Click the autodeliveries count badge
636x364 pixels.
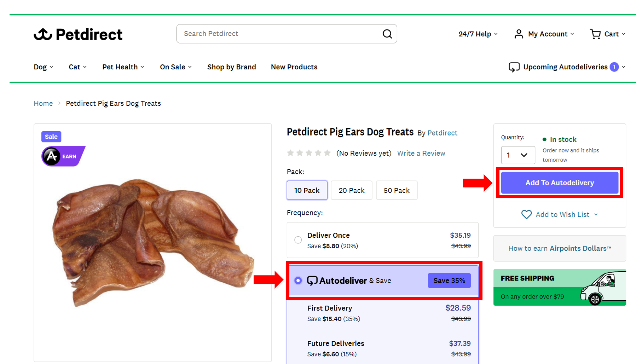614,67
